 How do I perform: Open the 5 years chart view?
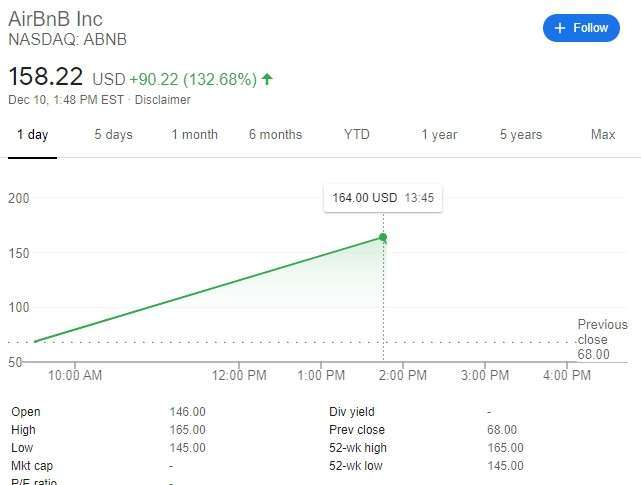[x=521, y=135]
